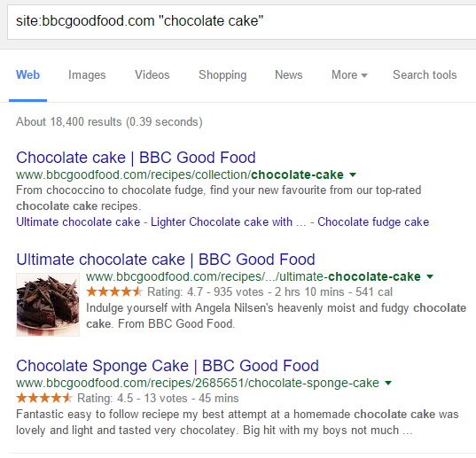The height and width of the screenshot is (458, 476).
Task: Follow 'Lighter Chocolate cake with ...' sitelink
Action: [x=229, y=222]
